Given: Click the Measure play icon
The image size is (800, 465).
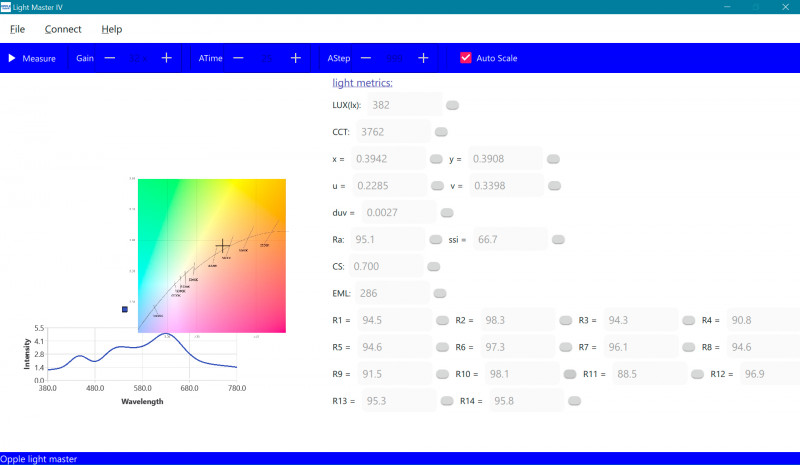Looking at the screenshot, I should pos(12,58).
